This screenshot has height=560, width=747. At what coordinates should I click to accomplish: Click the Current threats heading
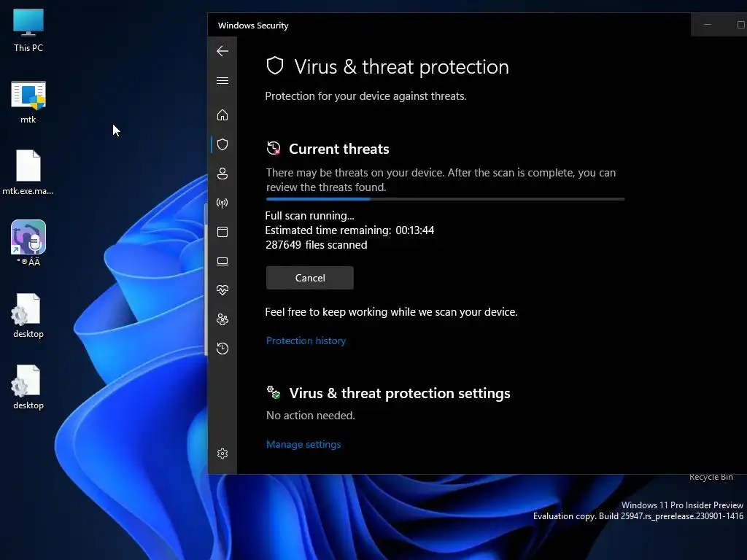[338, 149]
